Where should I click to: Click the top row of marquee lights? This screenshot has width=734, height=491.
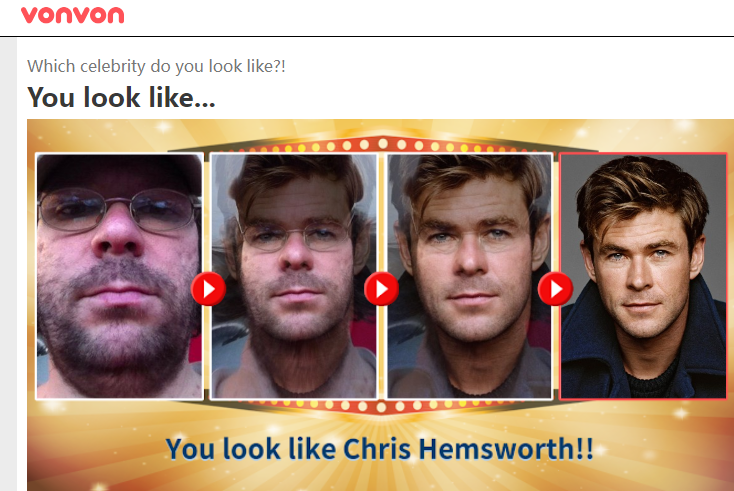(x=382, y=145)
